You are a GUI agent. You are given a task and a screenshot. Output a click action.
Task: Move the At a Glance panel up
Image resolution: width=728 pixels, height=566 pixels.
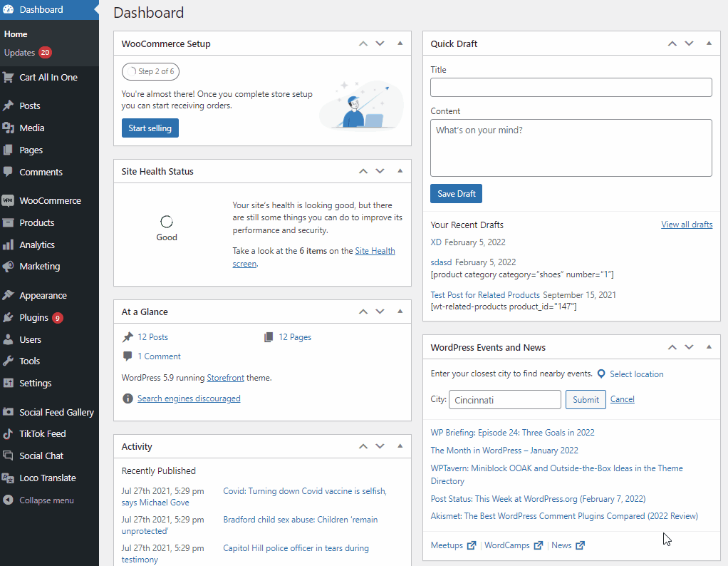363,312
